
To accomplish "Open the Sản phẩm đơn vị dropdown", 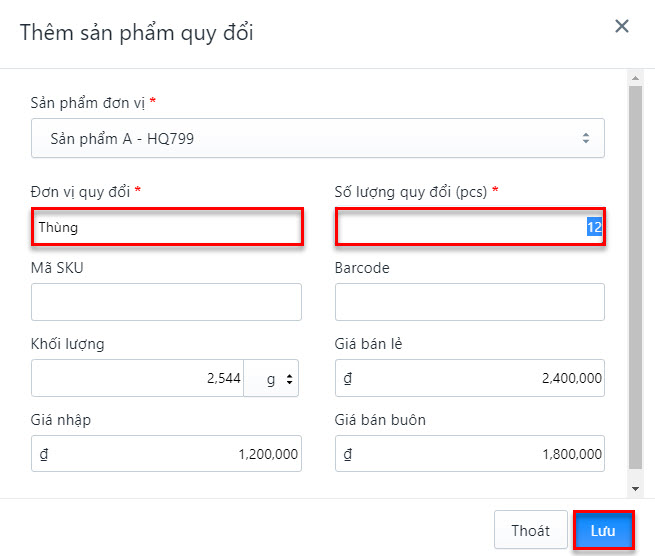I will click(317, 138).
